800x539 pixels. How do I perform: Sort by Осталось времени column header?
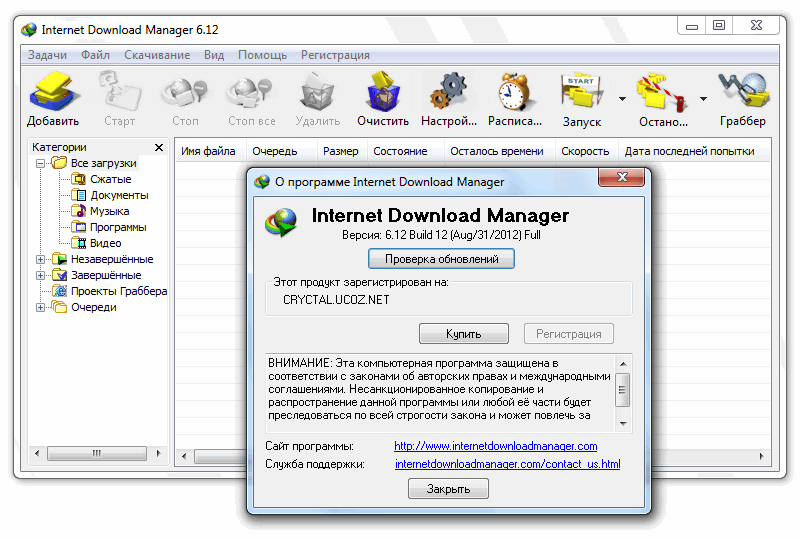tap(497, 151)
